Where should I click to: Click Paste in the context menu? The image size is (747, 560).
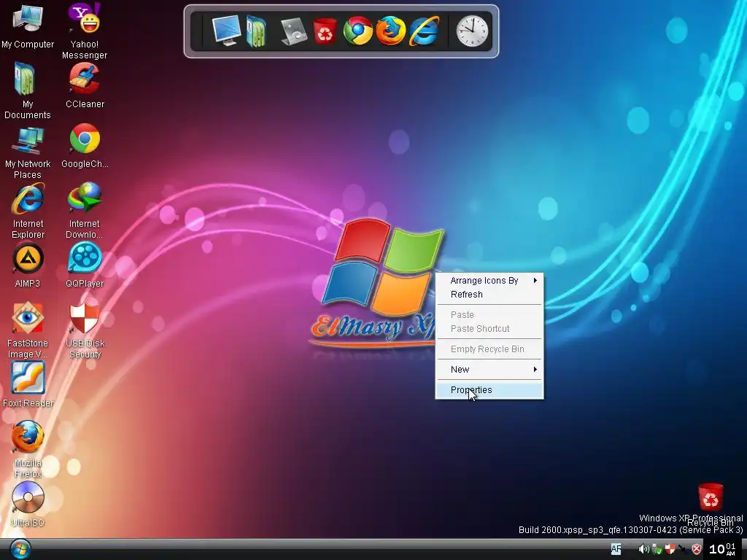[x=489, y=315]
